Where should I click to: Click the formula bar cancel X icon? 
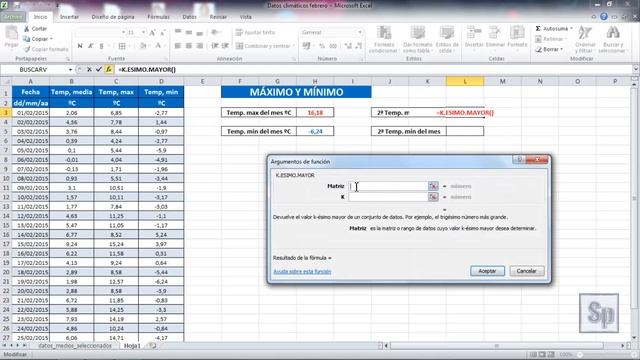click(89, 69)
